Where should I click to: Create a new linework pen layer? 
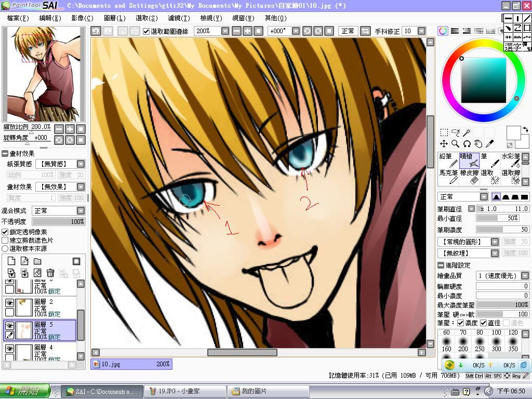(24, 261)
